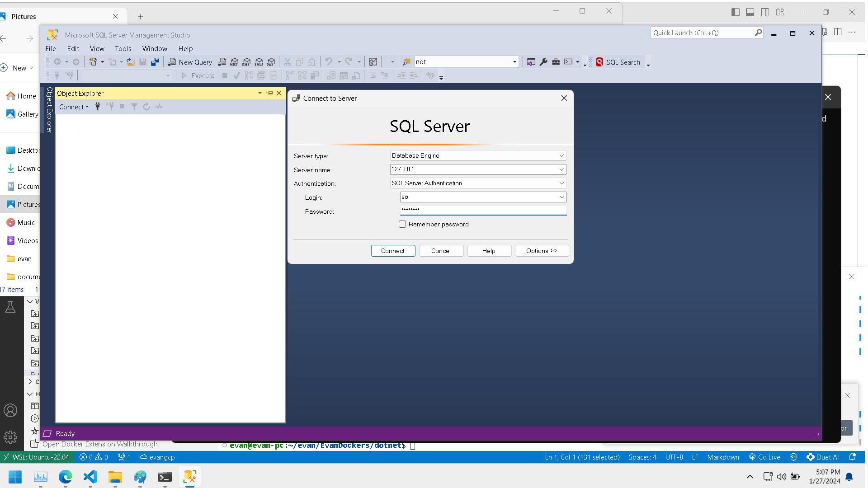Viewport: 868px width, 488px height.
Task: Open the Window menu
Action: pos(155,49)
